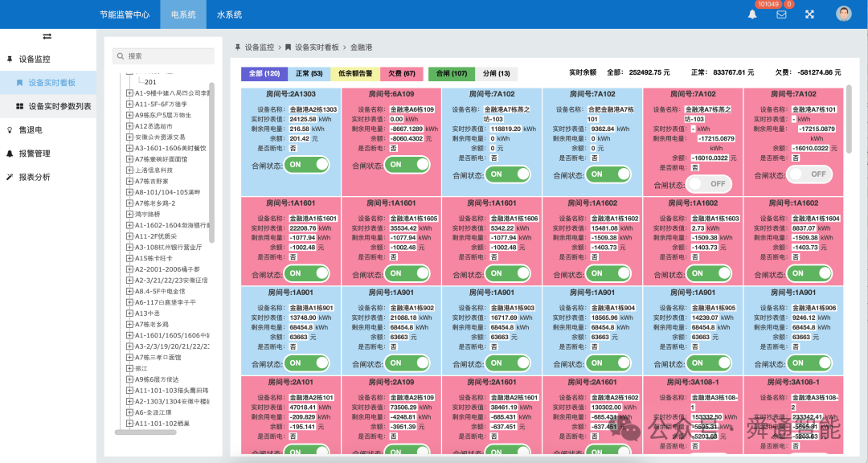Turn off 合闸状态 switch for room 2A1303

pos(306,164)
